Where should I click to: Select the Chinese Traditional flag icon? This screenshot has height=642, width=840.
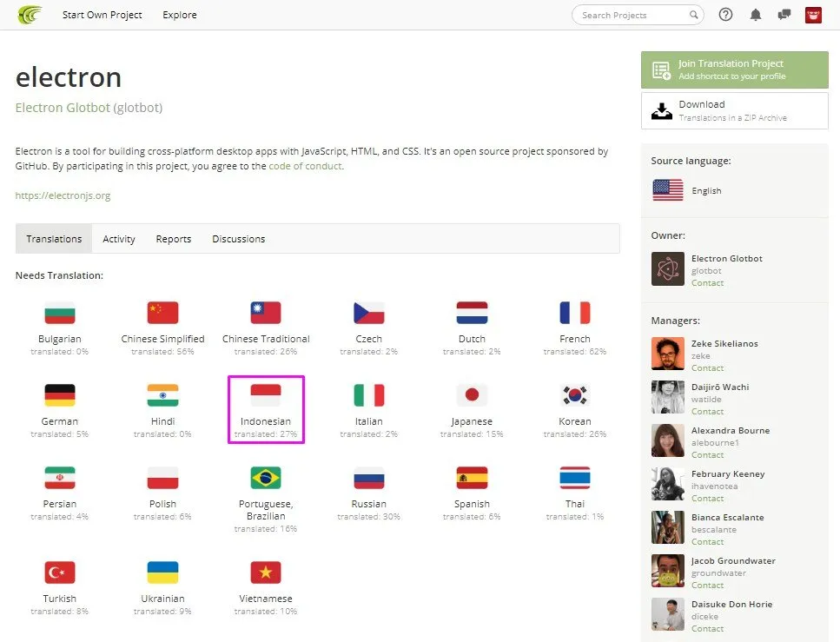pos(266,313)
